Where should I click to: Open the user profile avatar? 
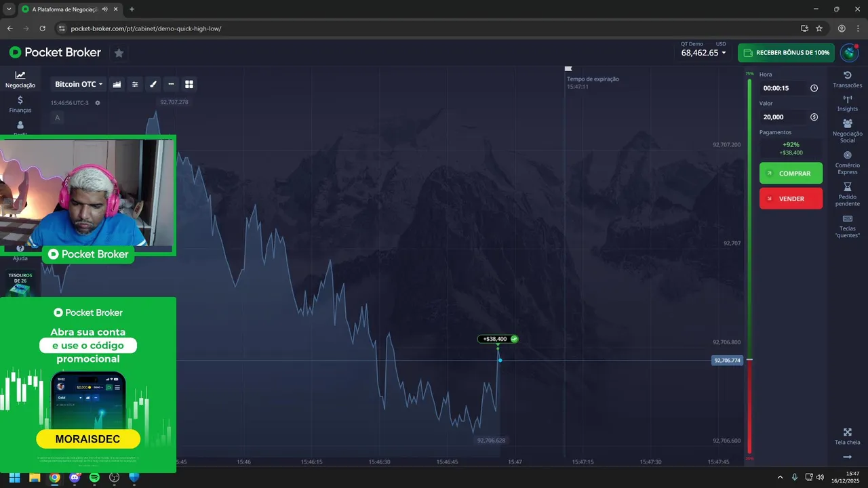(849, 53)
